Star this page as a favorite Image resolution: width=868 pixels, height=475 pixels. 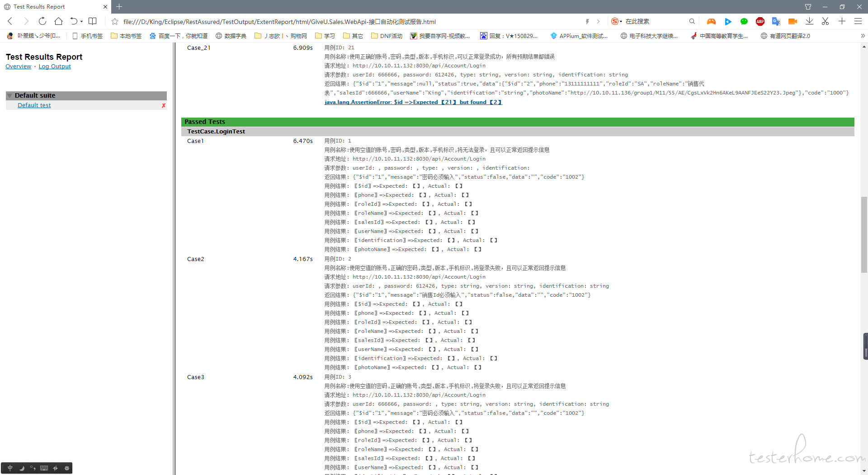point(115,21)
